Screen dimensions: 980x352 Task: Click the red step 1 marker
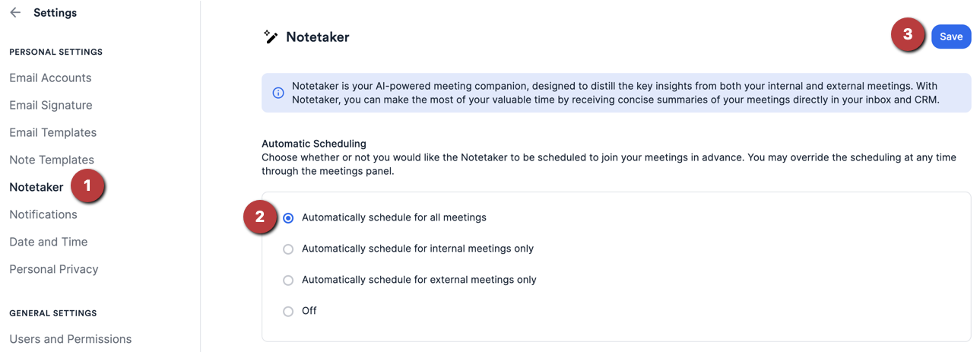click(87, 186)
